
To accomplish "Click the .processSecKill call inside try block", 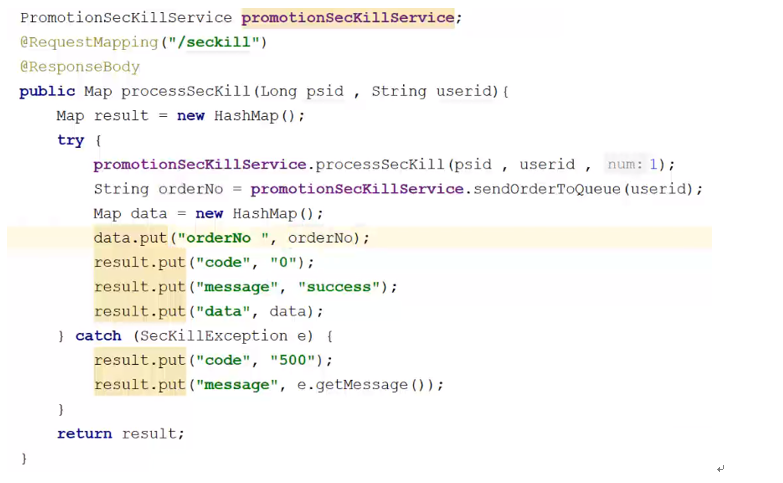I will [376, 164].
